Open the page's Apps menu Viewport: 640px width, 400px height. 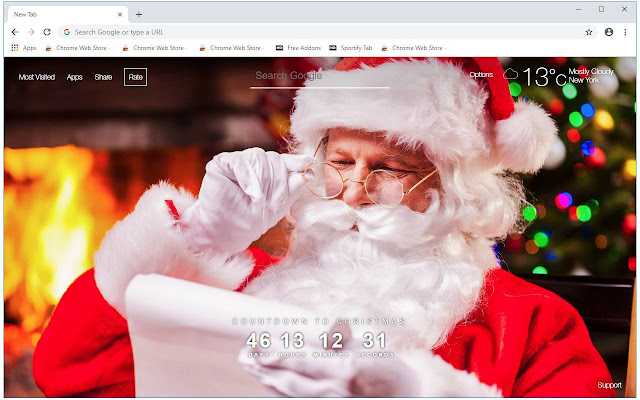pos(75,77)
